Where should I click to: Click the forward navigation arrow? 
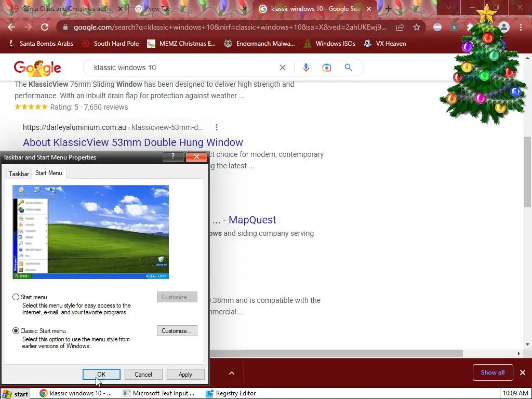coord(28,27)
